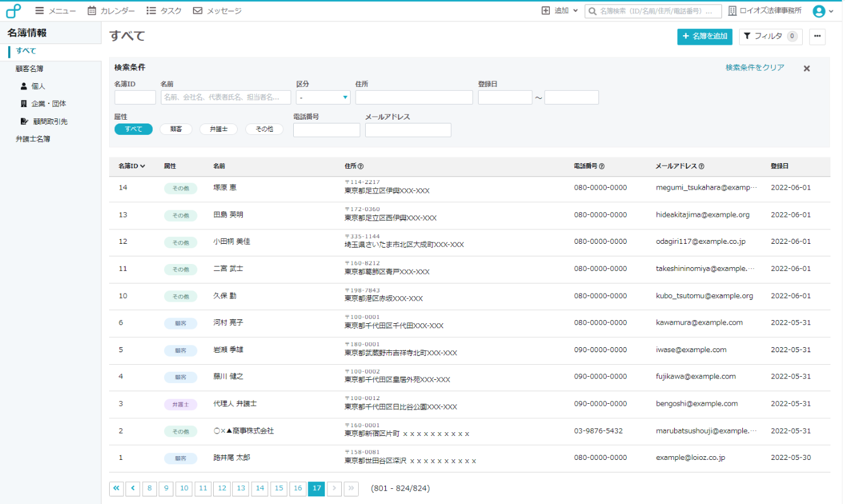Open the フィルタ filter button
This screenshot has height=504, width=845.
click(771, 37)
